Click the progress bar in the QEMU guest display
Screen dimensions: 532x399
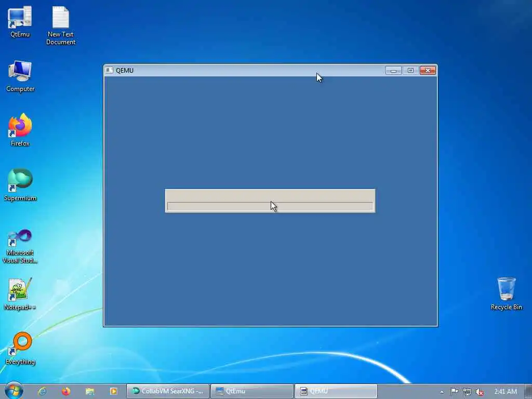point(270,207)
